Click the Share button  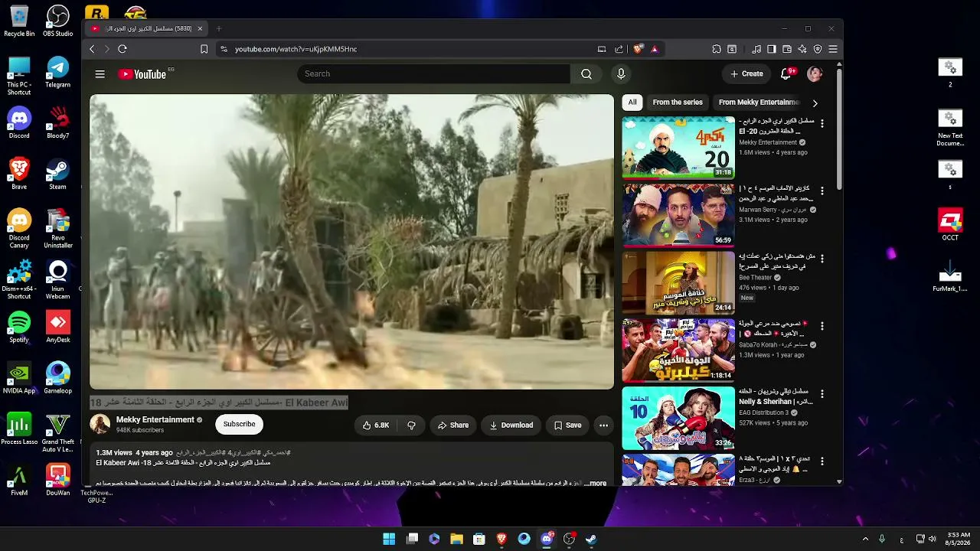[x=452, y=425]
